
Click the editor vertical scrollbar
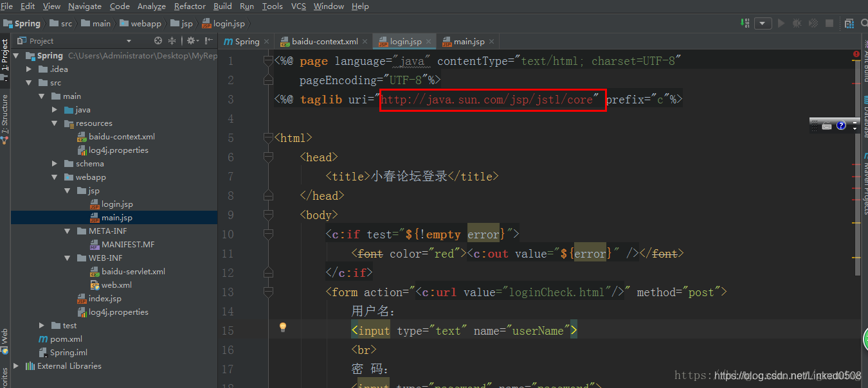pos(856,167)
